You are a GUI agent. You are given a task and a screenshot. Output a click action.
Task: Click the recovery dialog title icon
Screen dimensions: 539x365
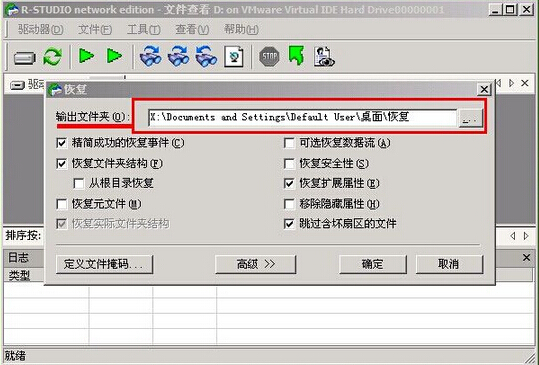[x=55, y=90]
